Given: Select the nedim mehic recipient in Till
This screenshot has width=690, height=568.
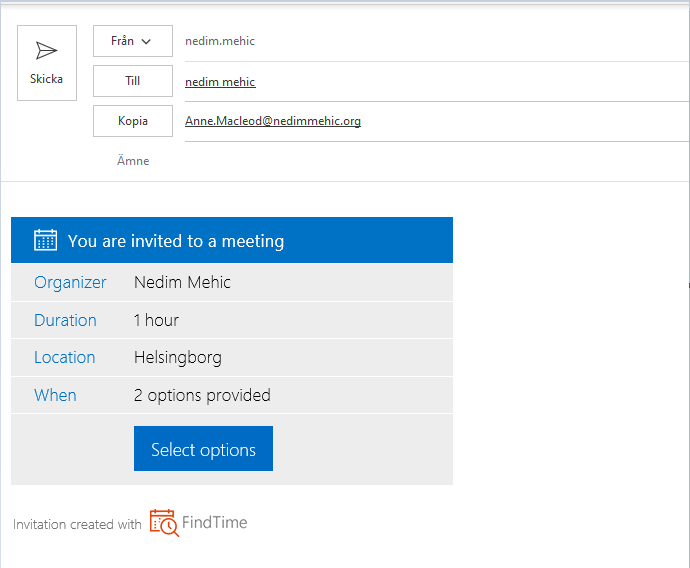Looking at the screenshot, I should pos(220,82).
